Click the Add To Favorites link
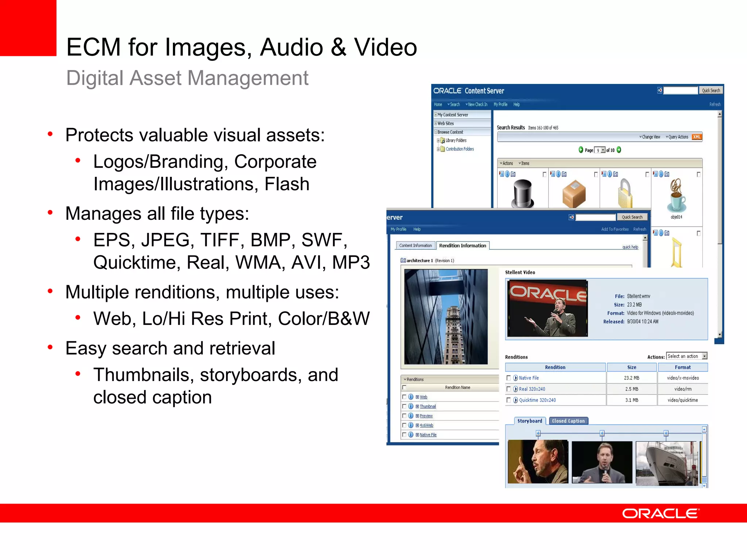747x560 pixels. pos(615,229)
